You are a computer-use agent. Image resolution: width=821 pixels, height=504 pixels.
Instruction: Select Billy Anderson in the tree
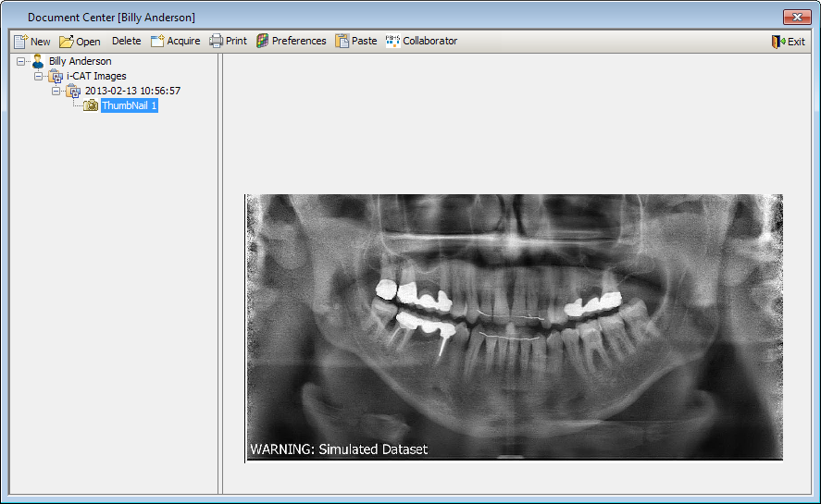80,61
